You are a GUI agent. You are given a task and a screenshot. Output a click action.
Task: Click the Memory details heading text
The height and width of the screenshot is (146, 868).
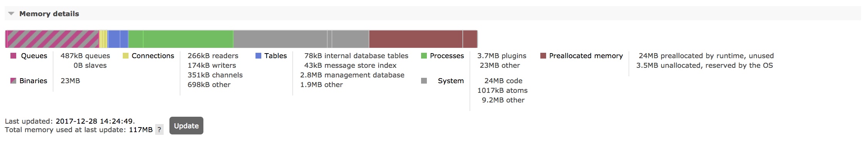[x=49, y=14]
